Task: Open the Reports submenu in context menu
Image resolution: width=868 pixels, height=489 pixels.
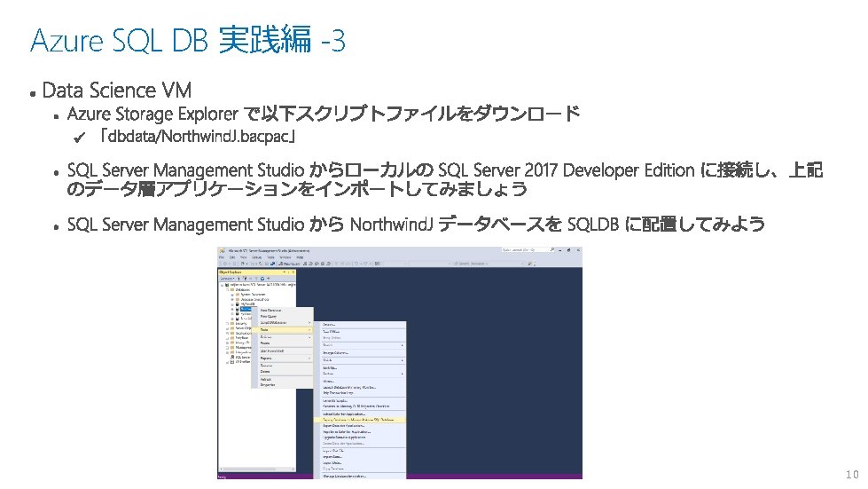Action: click(282, 359)
